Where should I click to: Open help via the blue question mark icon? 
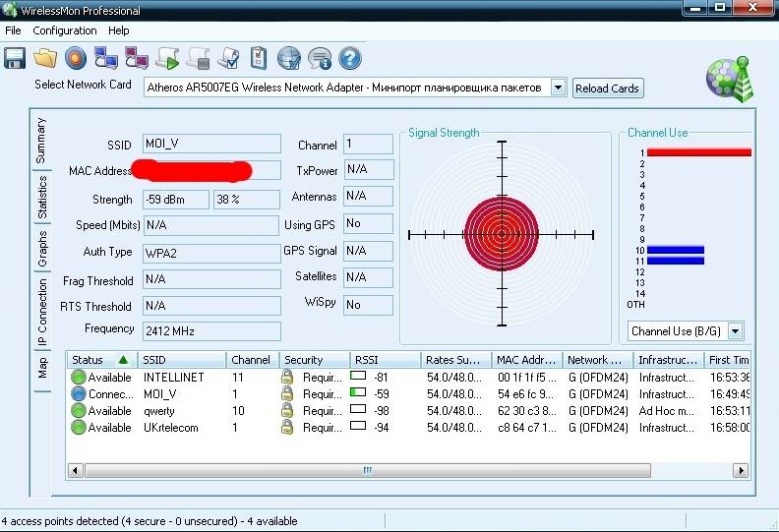(350, 58)
